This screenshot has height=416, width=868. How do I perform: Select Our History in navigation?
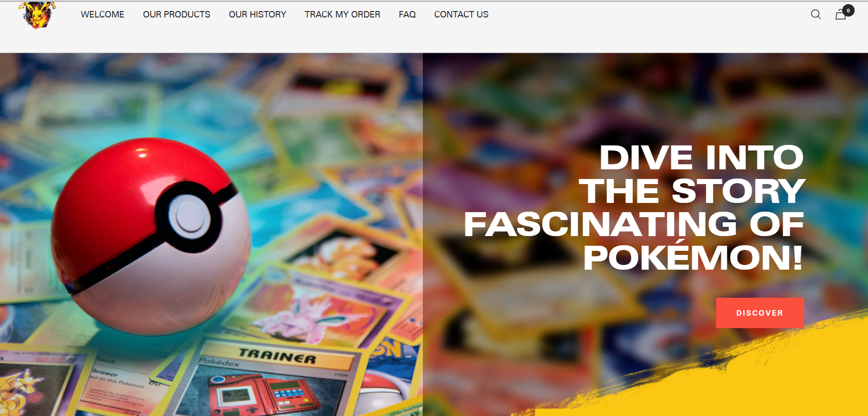click(x=257, y=14)
